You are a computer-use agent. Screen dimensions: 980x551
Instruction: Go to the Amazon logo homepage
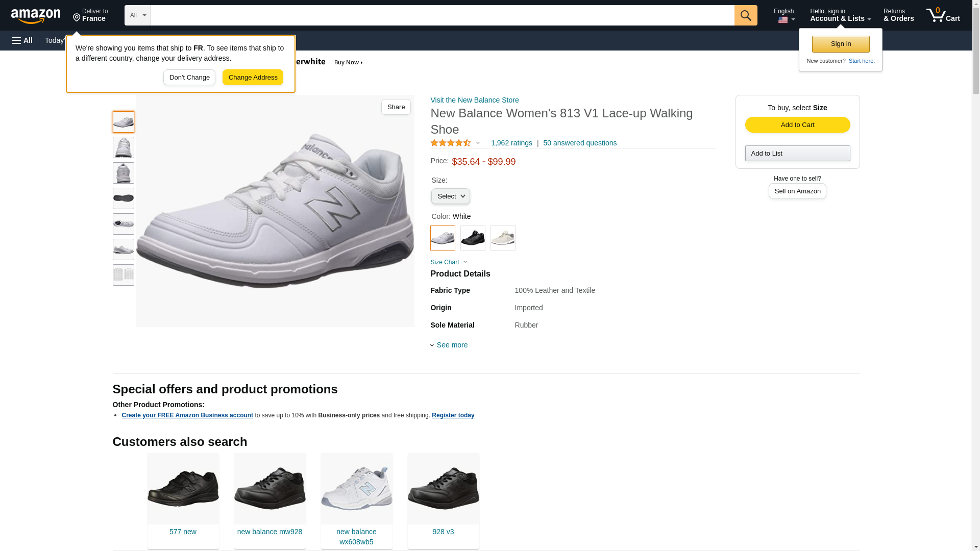click(36, 16)
